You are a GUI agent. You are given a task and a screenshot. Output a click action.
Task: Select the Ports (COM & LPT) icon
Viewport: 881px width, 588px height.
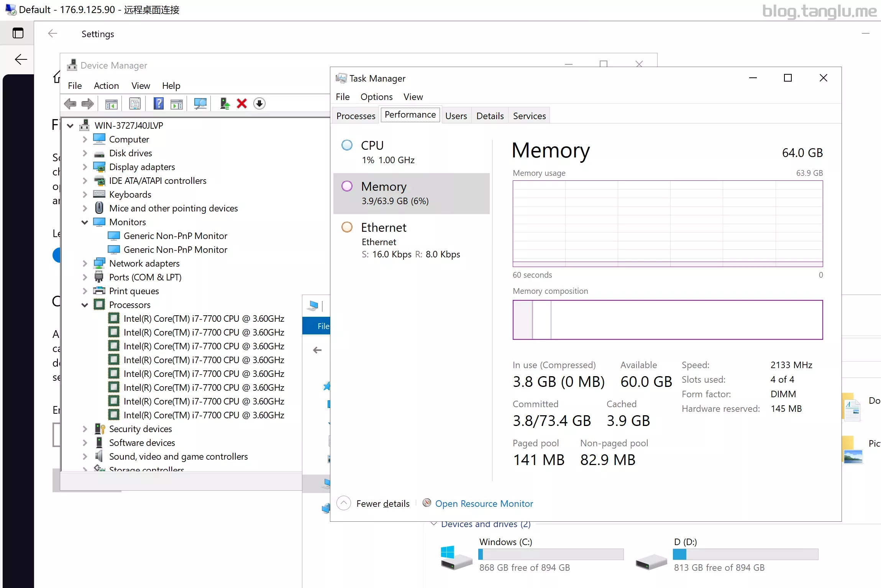99,277
